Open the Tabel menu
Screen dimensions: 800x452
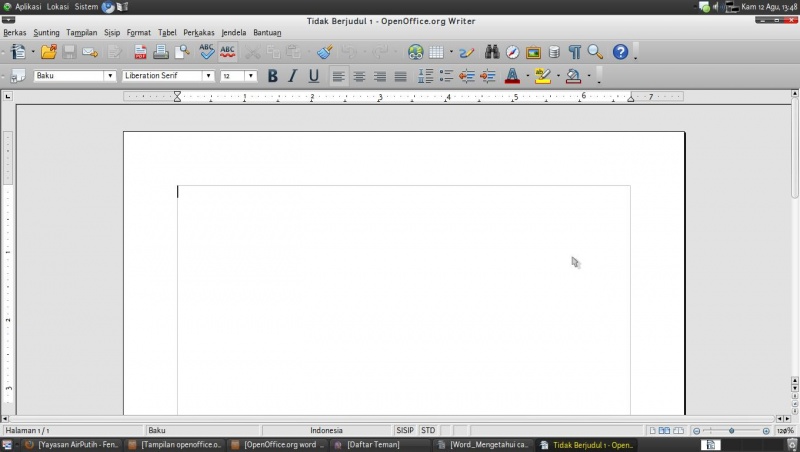pos(167,32)
